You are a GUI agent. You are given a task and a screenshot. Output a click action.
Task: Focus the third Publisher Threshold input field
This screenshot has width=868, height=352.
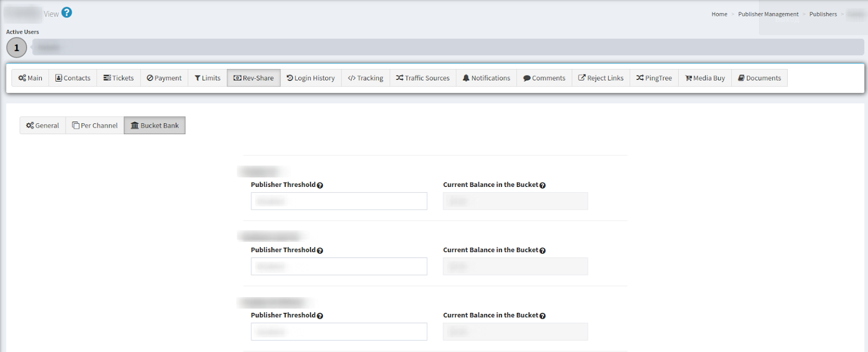click(x=339, y=331)
